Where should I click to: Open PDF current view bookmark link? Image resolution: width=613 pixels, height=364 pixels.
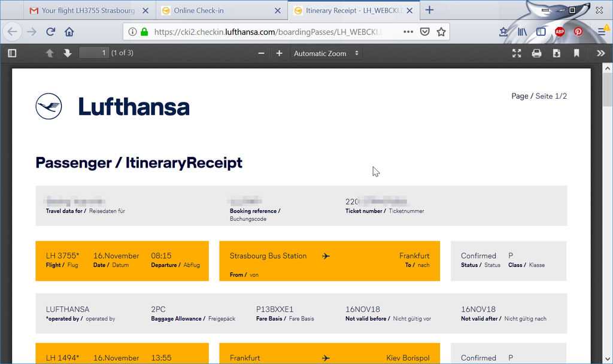pos(576,53)
